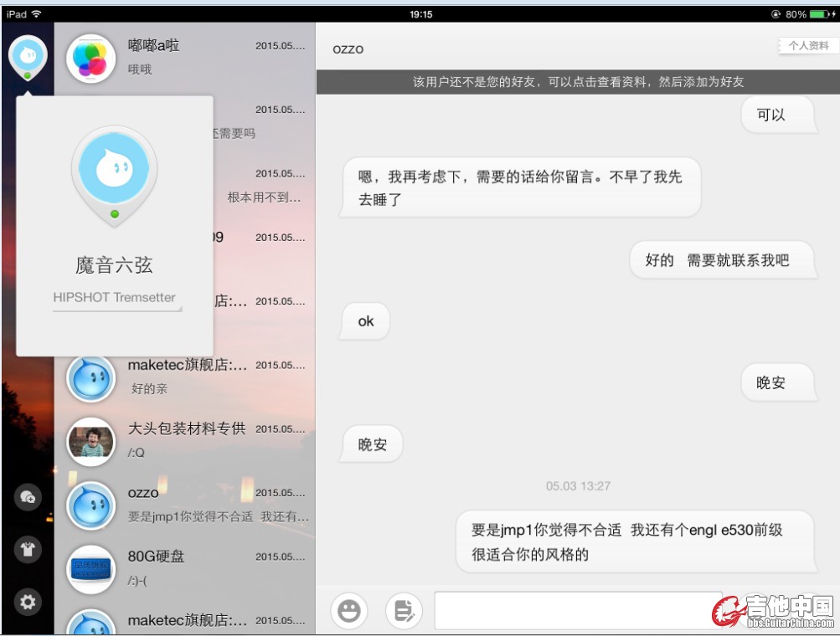This screenshot has height=636, width=840.
Task: Open 个人资料 profile button
Action: (807, 45)
